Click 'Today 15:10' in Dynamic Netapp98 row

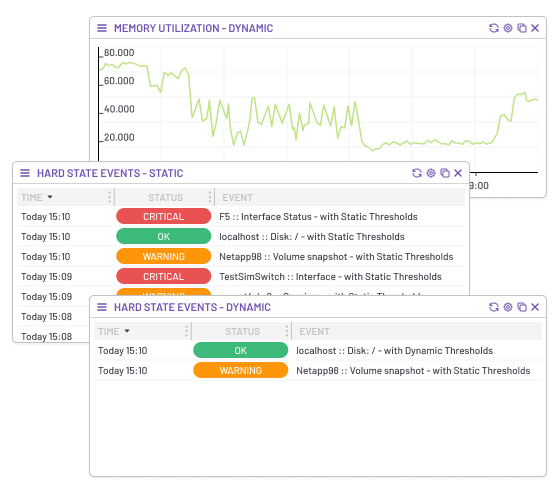[x=122, y=371]
